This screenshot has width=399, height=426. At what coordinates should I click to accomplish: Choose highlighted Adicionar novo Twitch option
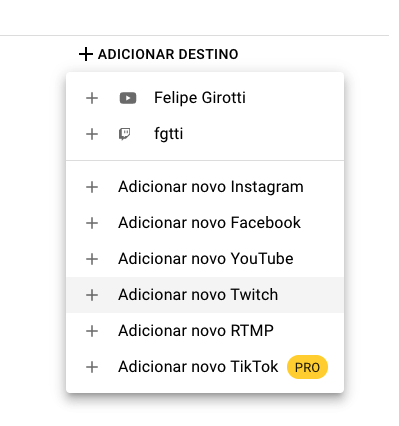click(x=205, y=295)
